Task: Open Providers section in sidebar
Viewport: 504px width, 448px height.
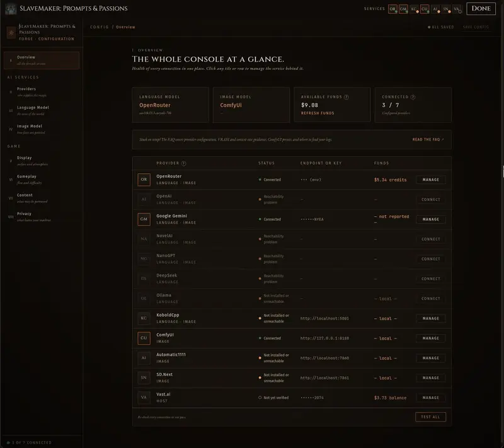Action: pyautogui.click(x=42, y=91)
